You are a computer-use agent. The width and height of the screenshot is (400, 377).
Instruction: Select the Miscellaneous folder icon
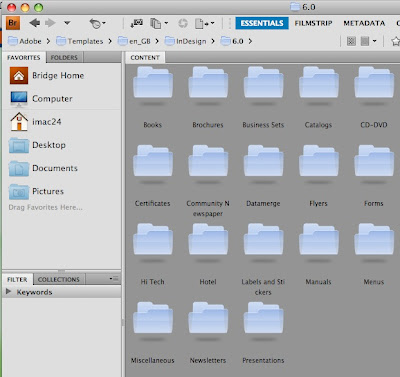click(x=153, y=318)
